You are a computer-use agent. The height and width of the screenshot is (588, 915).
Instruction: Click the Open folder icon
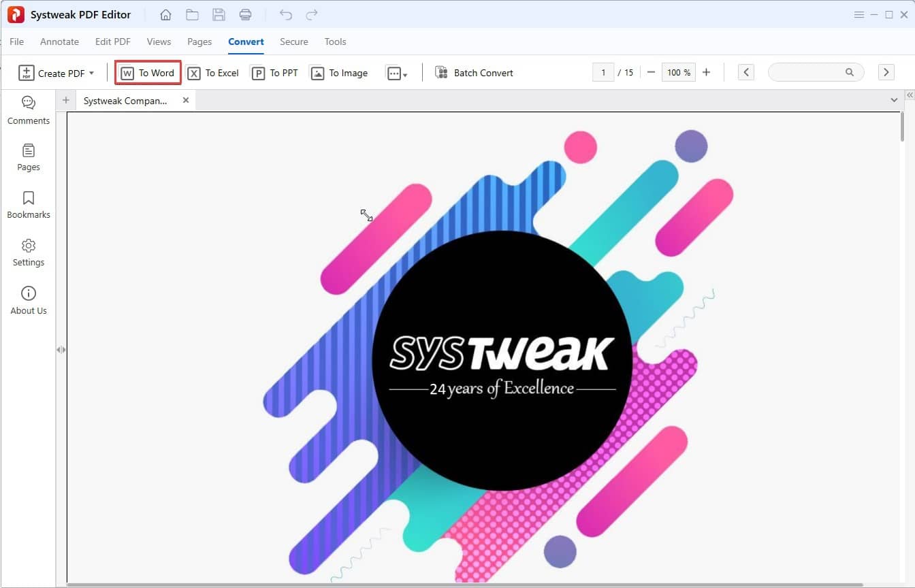coord(192,14)
